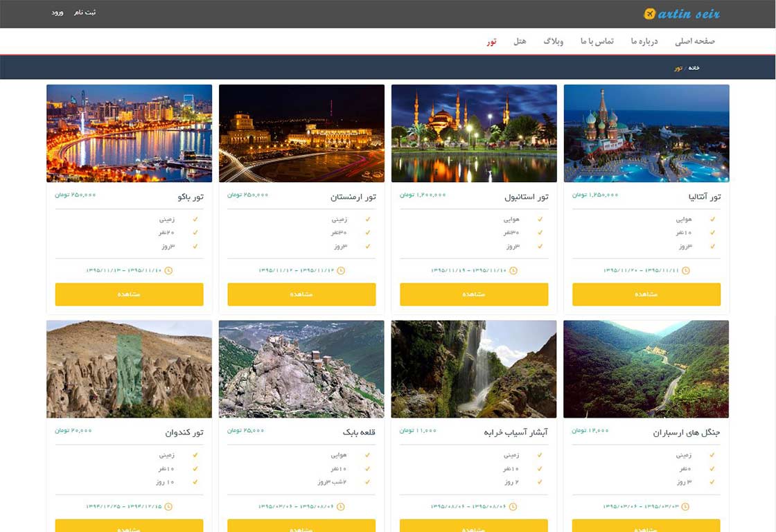
Task: Click مشاهده button for تور استانبول
Action: click(x=474, y=294)
